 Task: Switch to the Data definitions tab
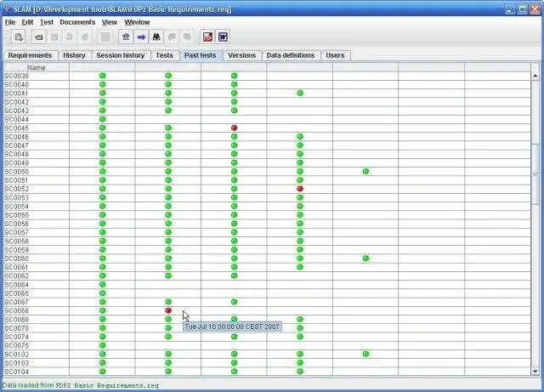coord(291,55)
